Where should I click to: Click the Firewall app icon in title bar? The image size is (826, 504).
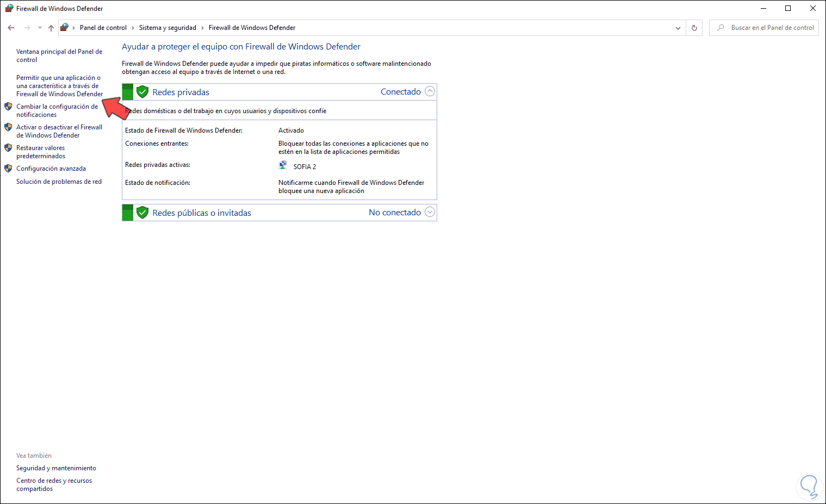coord(9,8)
